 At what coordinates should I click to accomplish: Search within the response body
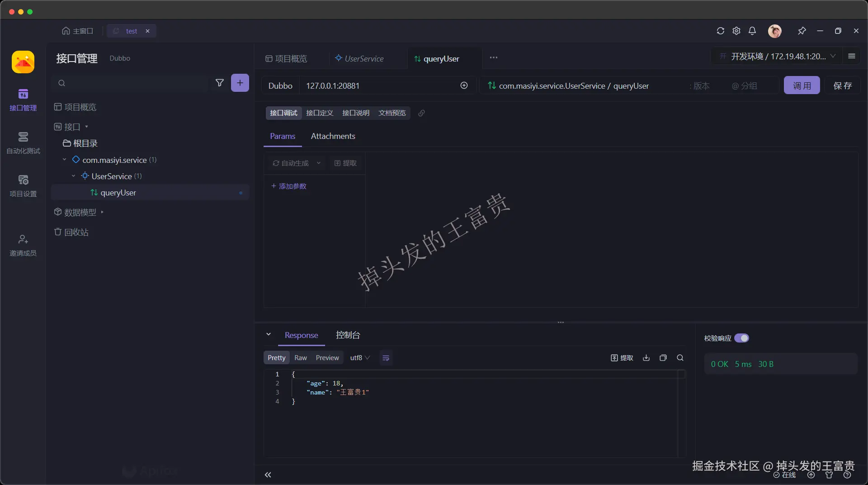(x=680, y=358)
